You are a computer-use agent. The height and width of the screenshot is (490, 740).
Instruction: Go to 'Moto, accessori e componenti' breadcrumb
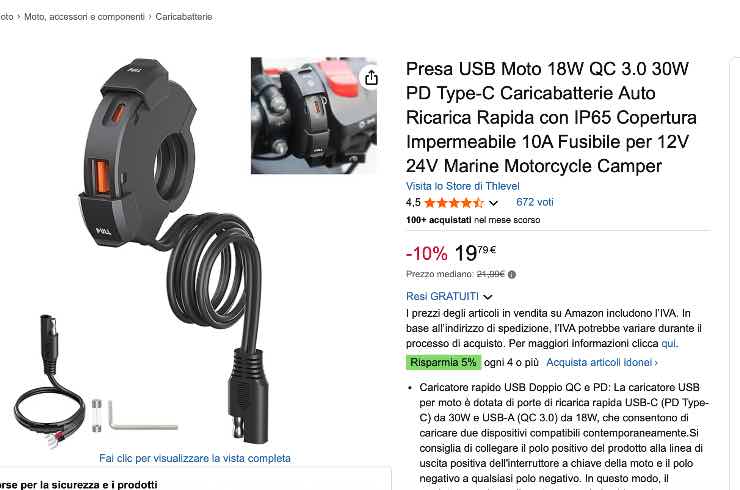pos(84,17)
